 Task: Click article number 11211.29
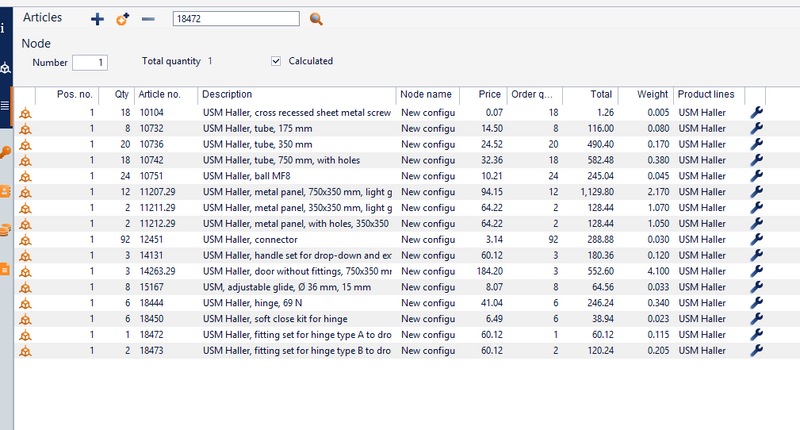coord(158,208)
